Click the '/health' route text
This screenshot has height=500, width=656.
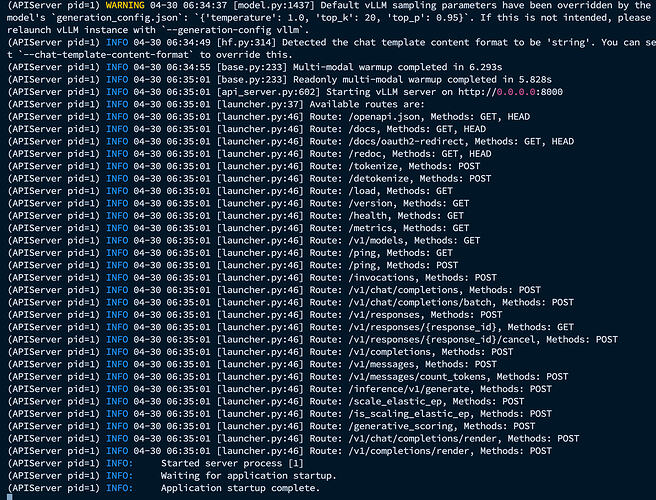(368, 216)
